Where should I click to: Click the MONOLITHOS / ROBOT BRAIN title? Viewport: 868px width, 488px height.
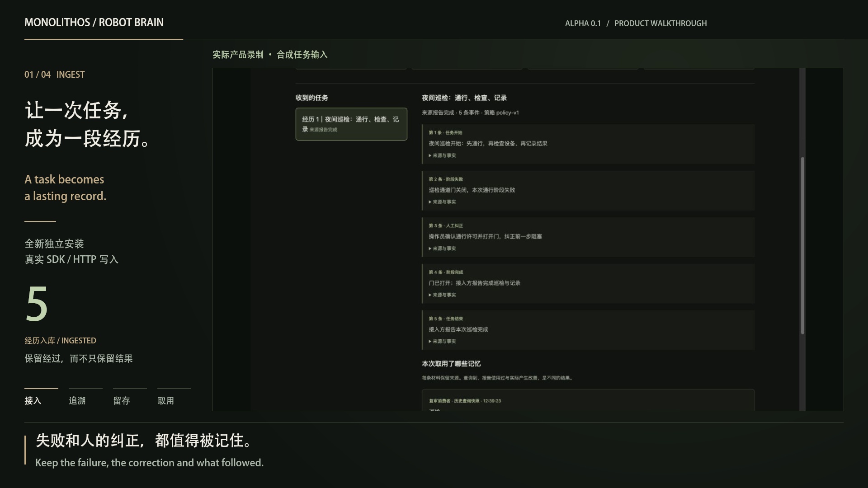pyautogui.click(x=94, y=23)
